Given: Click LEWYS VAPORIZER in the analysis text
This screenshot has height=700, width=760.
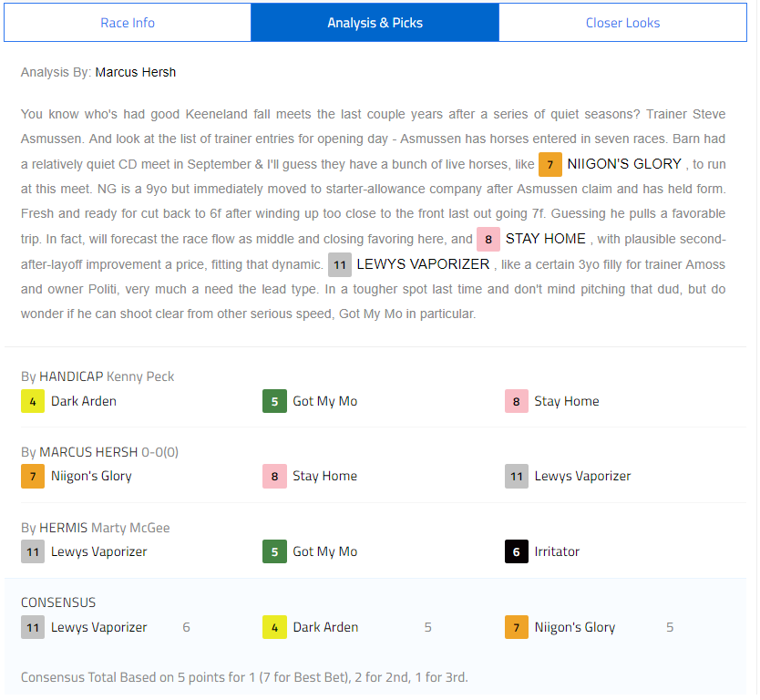Looking at the screenshot, I should tap(423, 264).
